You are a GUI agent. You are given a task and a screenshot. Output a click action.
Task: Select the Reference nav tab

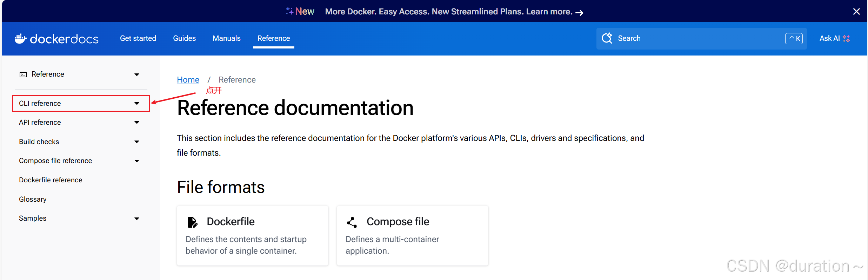tap(274, 38)
